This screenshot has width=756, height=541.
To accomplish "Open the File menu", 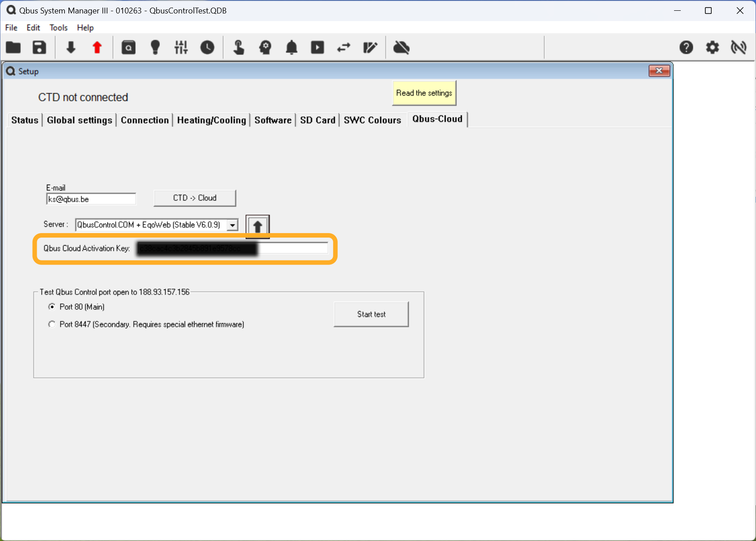I will pyautogui.click(x=11, y=28).
